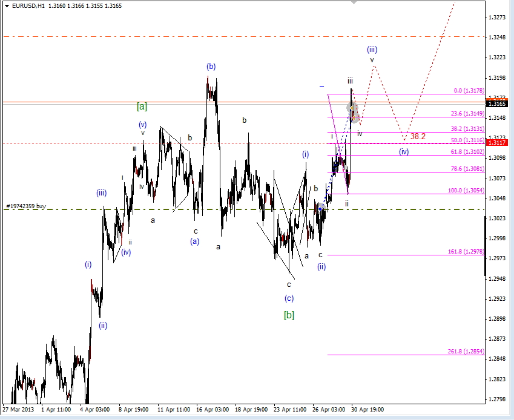Click the red price tag 1.3117
The image size is (514, 420).
(x=497, y=142)
